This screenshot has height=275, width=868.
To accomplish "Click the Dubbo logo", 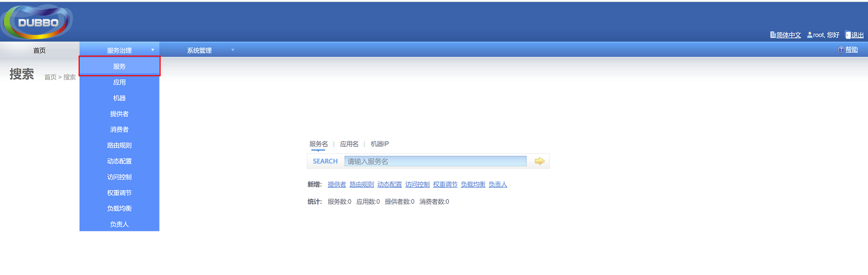I will [37, 23].
